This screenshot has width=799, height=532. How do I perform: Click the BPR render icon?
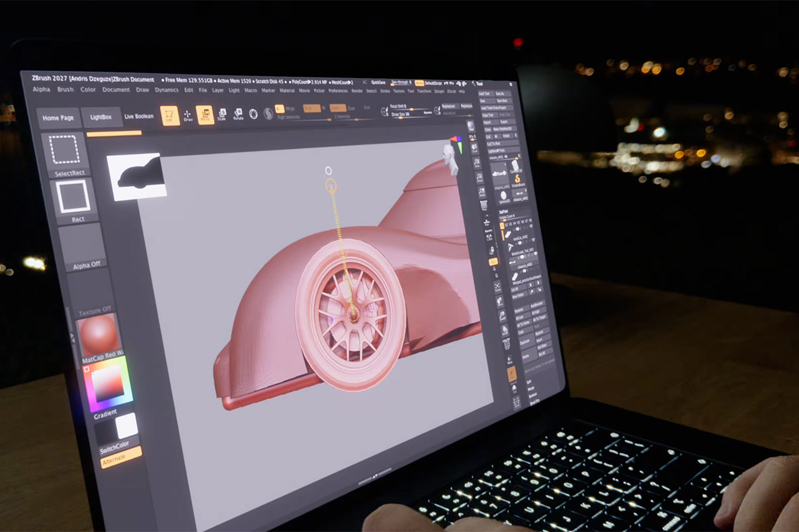coord(471,126)
